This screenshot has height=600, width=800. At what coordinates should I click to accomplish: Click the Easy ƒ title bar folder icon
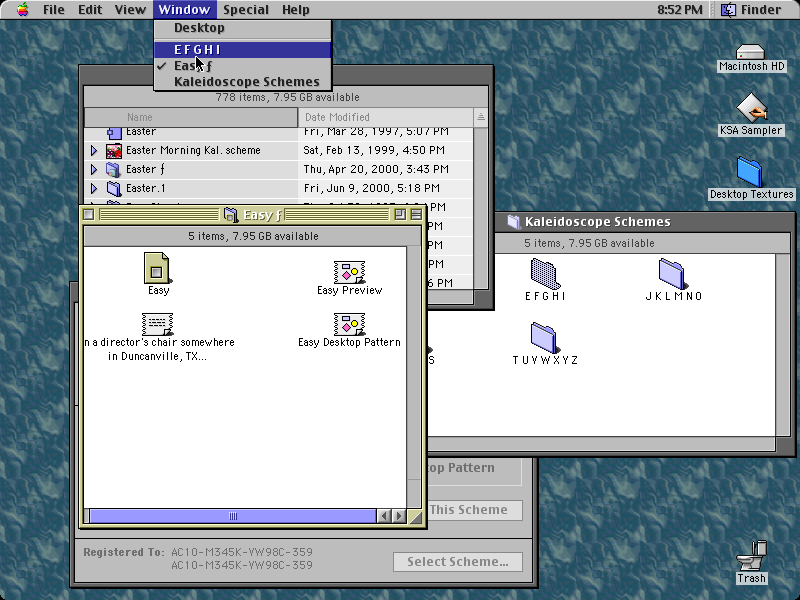(x=231, y=215)
